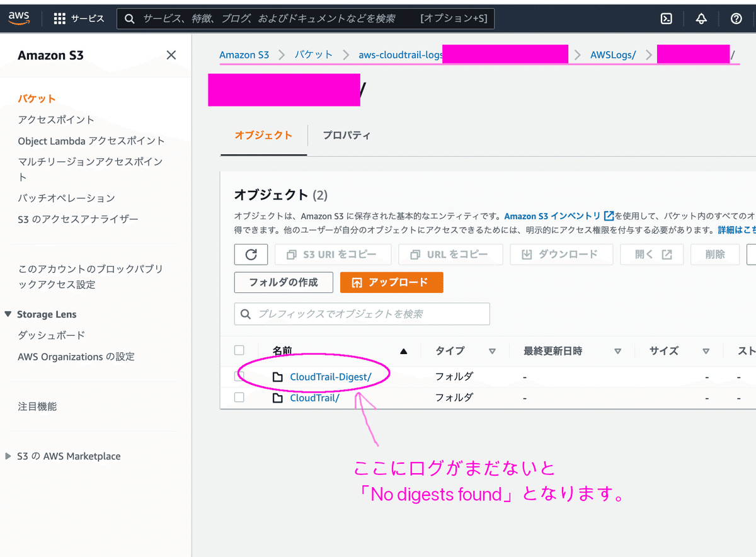The height and width of the screenshot is (557, 756).
Task: Click フォルダ type cell in CloudTrail-Digest row
Action: click(x=454, y=377)
